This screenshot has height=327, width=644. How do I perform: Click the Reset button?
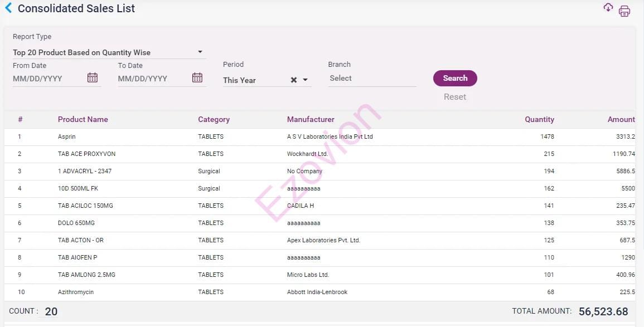[x=455, y=97]
